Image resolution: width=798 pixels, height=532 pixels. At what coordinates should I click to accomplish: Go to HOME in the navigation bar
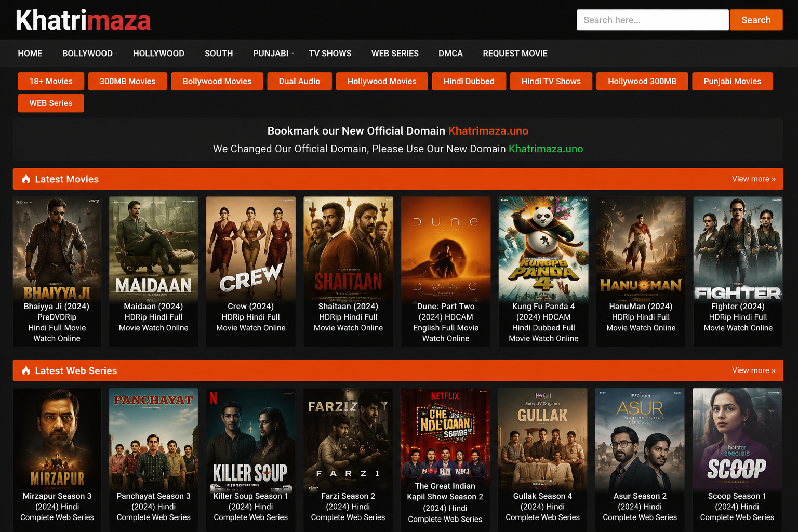[x=30, y=53]
